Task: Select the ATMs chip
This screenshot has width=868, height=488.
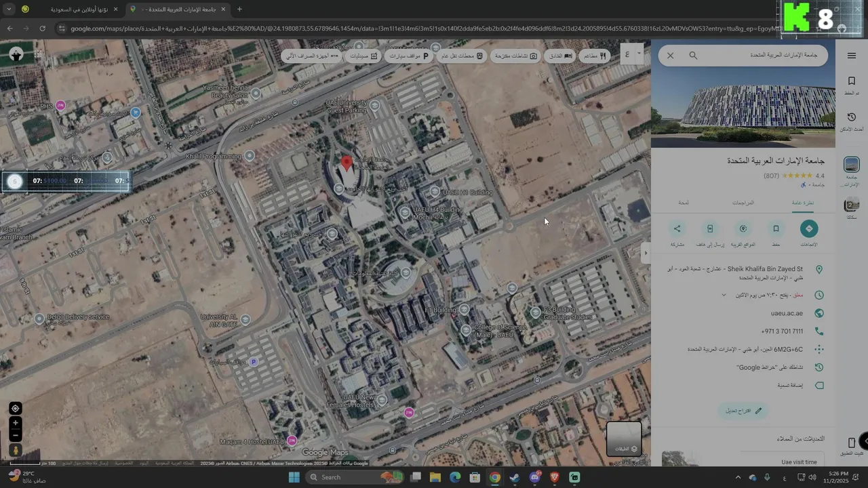Action: (311, 56)
